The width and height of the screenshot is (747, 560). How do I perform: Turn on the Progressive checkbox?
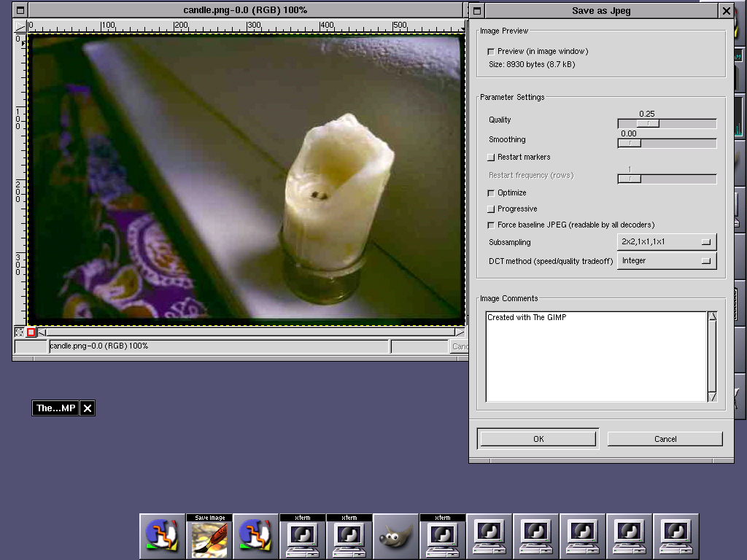pyautogui.click(x=491, y=209)
